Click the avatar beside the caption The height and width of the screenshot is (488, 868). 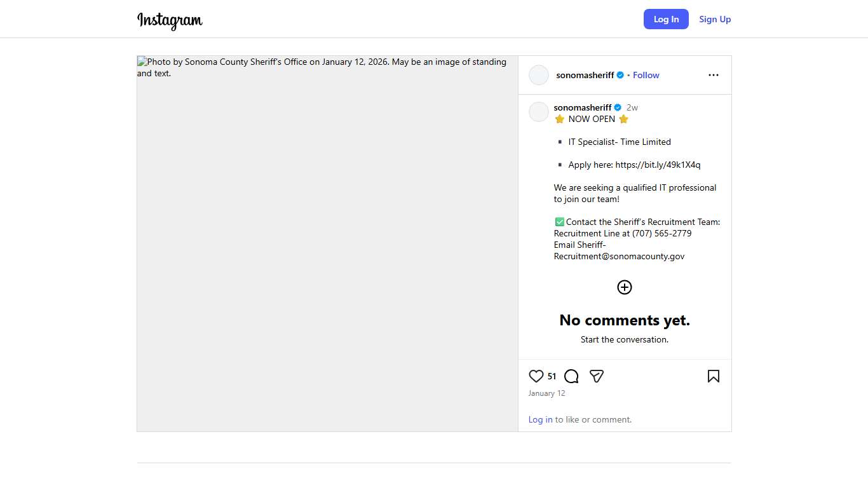pos(539,112)
